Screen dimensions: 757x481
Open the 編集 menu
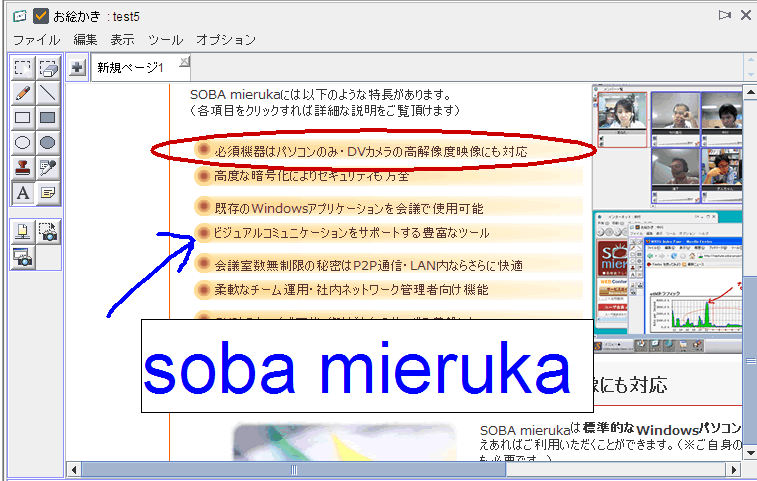[85, 40]
